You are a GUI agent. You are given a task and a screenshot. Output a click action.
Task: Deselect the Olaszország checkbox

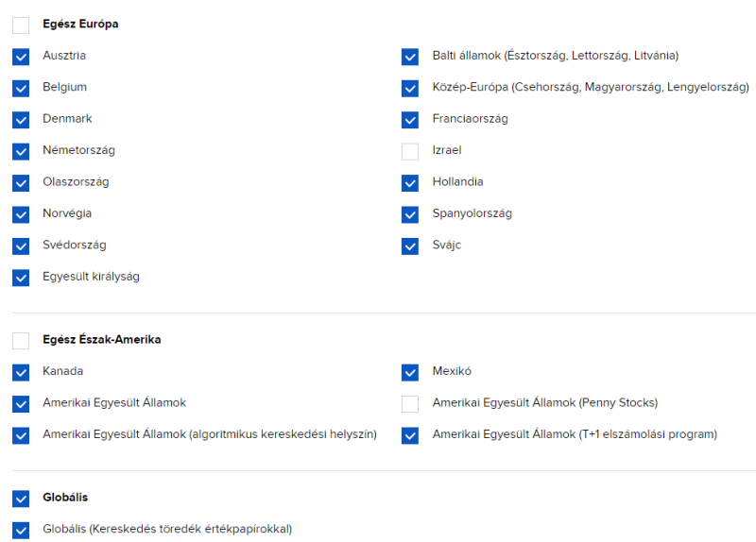point(21,182)
